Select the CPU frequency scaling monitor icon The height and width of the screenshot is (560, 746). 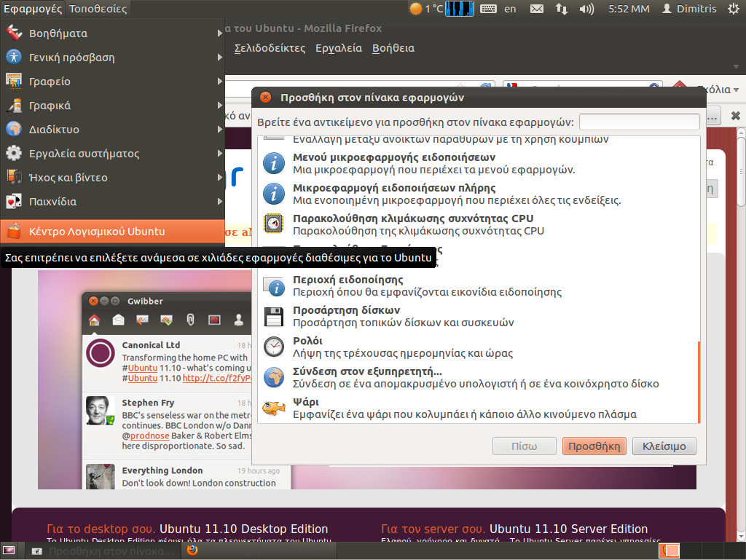[x=274, y=224]
